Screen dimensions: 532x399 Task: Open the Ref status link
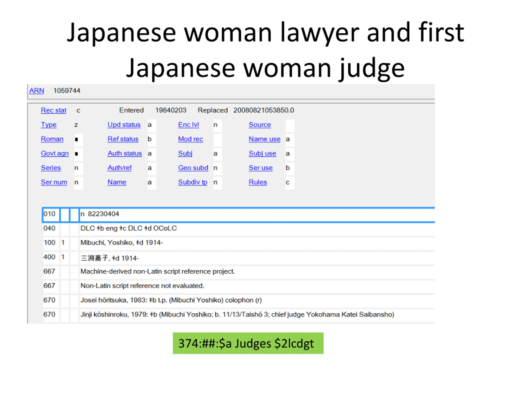point(123,139)
